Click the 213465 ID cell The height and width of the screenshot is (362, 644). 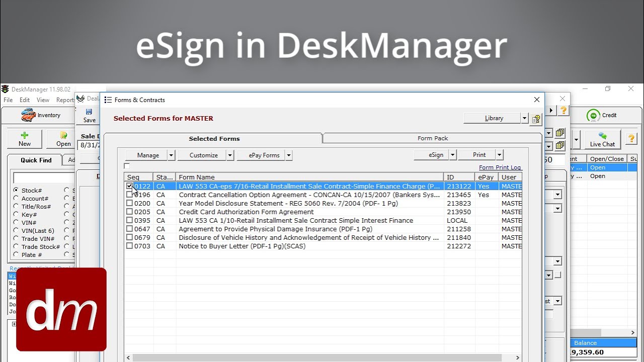point(459,195)
